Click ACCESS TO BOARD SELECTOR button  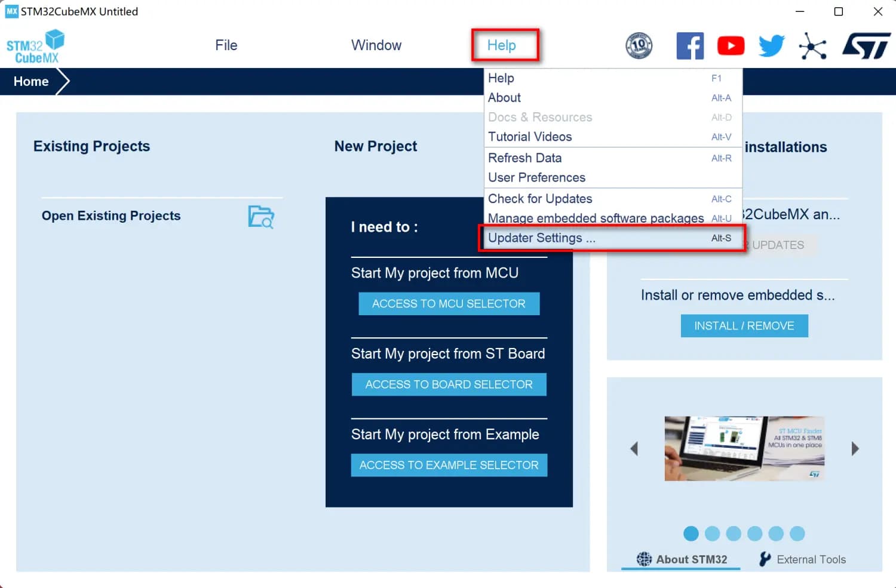coord(449,384)
